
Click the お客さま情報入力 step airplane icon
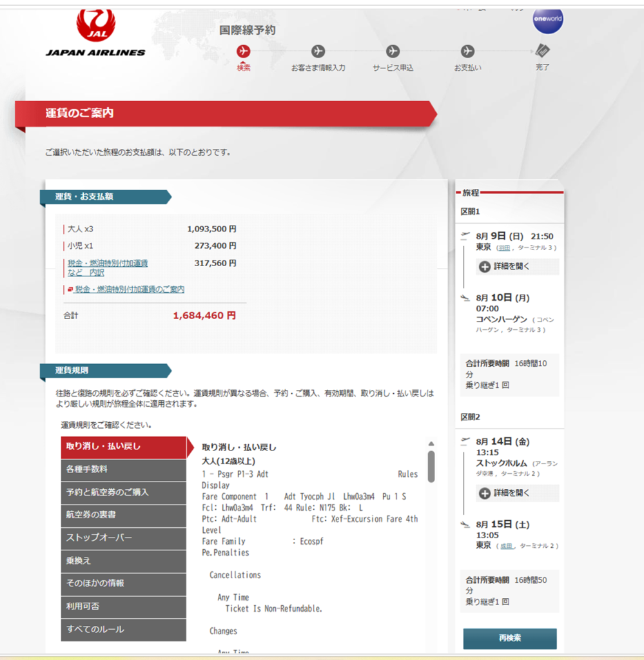point(318,51)
